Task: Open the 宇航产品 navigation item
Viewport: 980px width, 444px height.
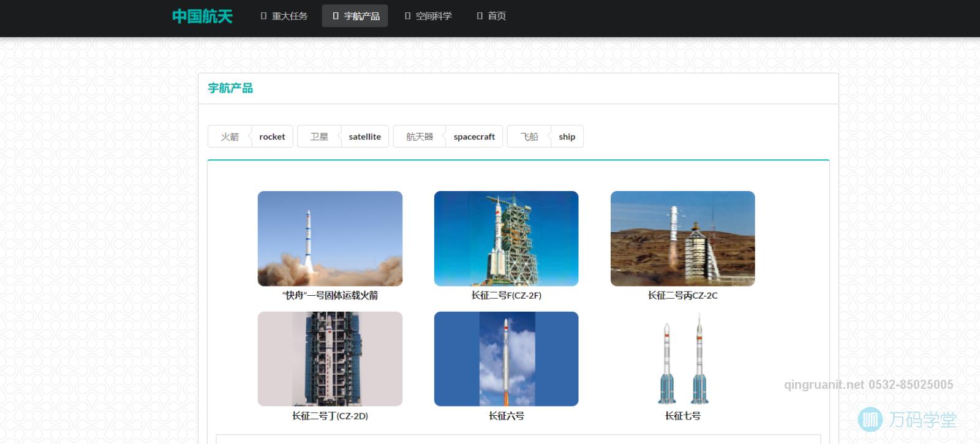Action: [355, 16]
